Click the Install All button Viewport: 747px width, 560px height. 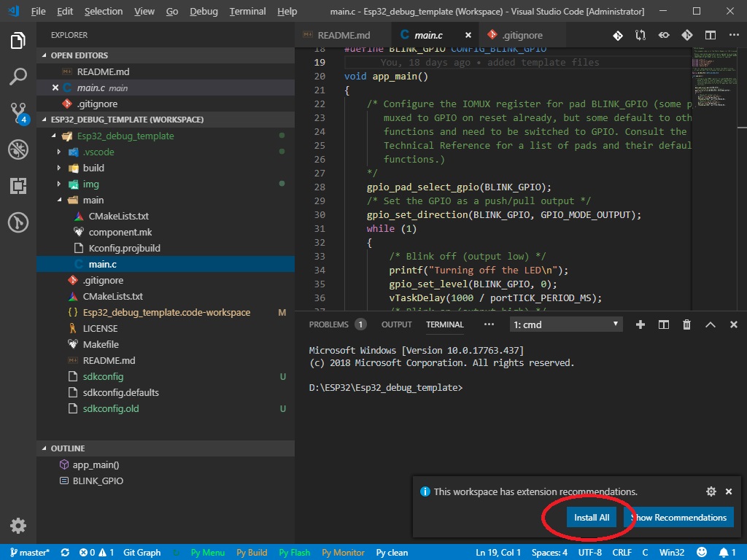[x=591, y=517]
